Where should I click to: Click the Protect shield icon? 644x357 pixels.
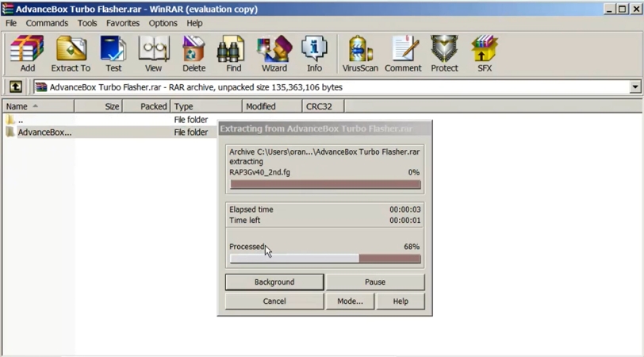444,54
